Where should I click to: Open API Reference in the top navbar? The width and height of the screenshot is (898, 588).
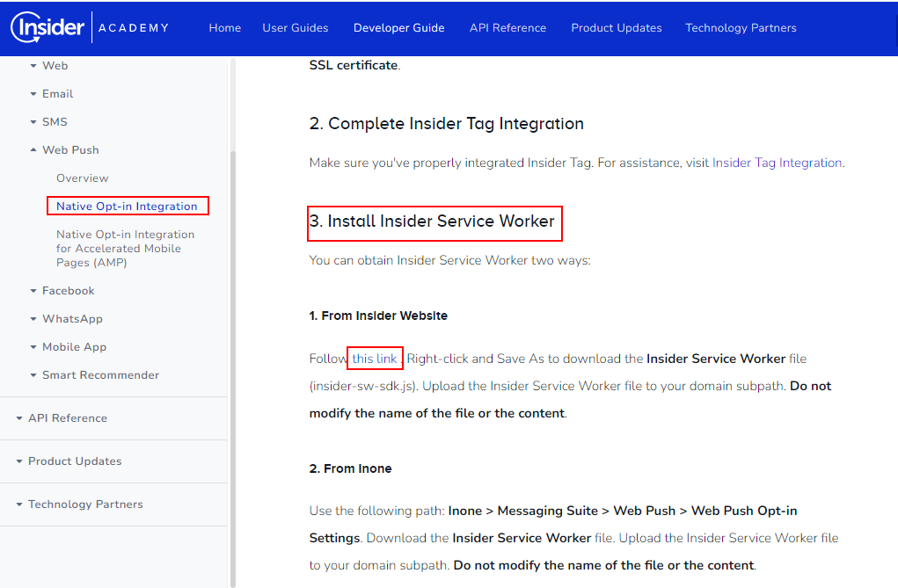[x=507, y=28]
